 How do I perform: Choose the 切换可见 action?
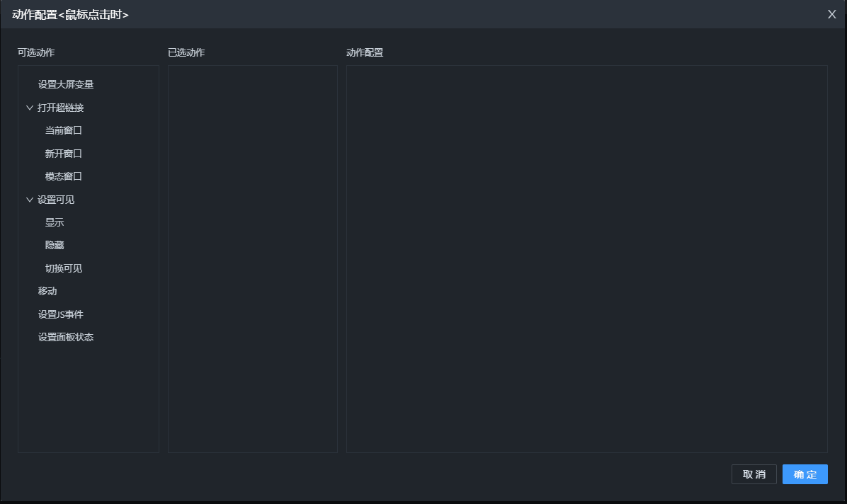point(64,268)
